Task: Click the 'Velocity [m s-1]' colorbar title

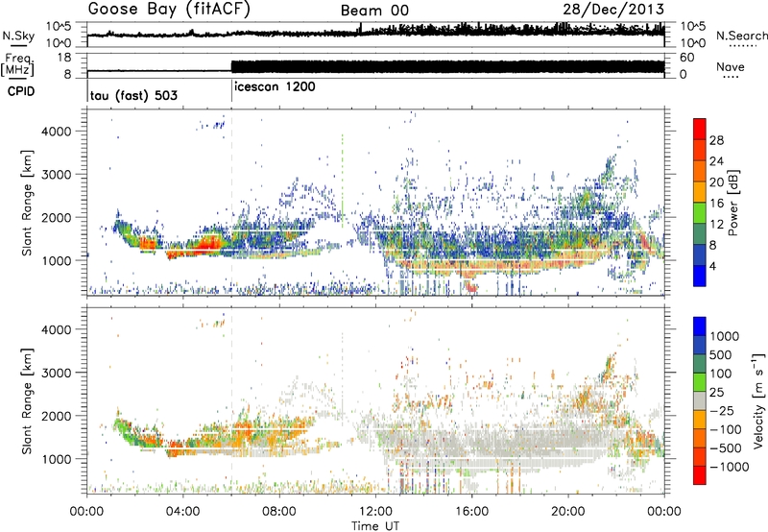Action: [758, 400]
